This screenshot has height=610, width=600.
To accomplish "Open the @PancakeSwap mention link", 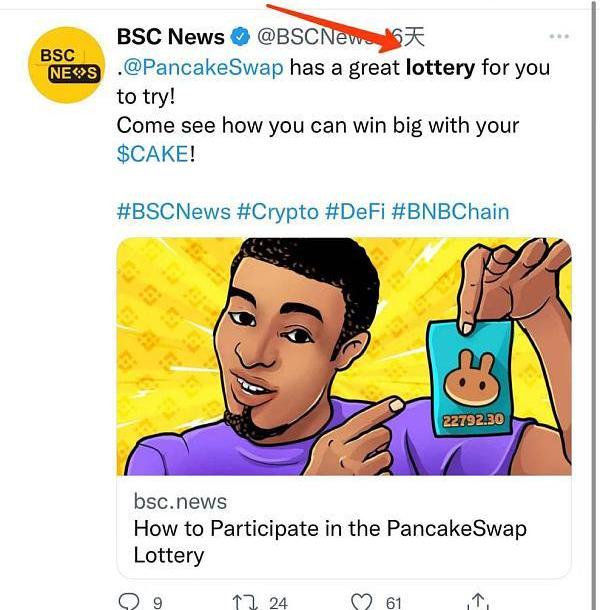I will click(x=203, y=67).
